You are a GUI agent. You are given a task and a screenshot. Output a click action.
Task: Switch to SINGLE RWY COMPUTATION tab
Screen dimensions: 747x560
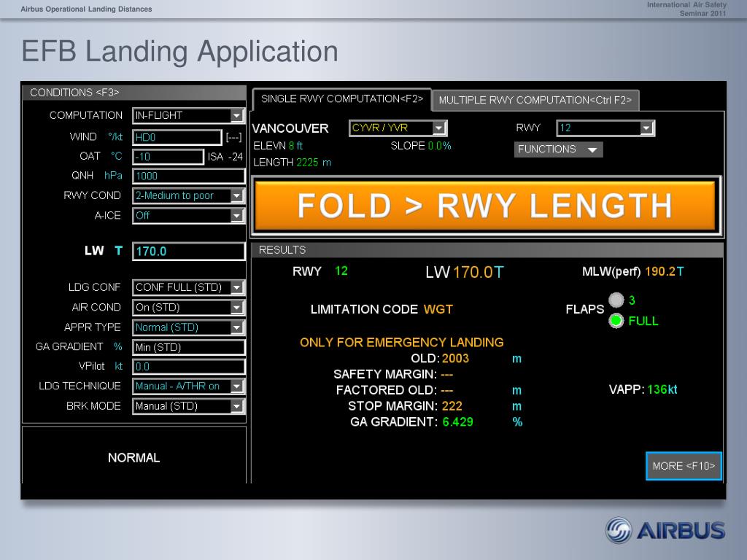tap(341, 99)
